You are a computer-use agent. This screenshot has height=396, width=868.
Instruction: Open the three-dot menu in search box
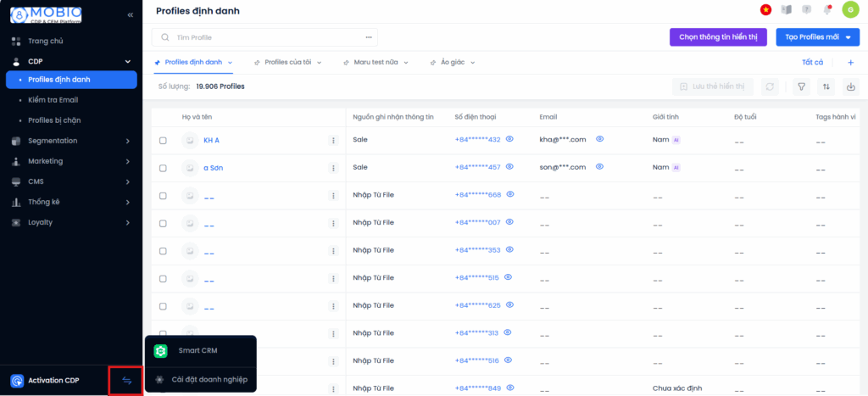[x=369, y=37]
